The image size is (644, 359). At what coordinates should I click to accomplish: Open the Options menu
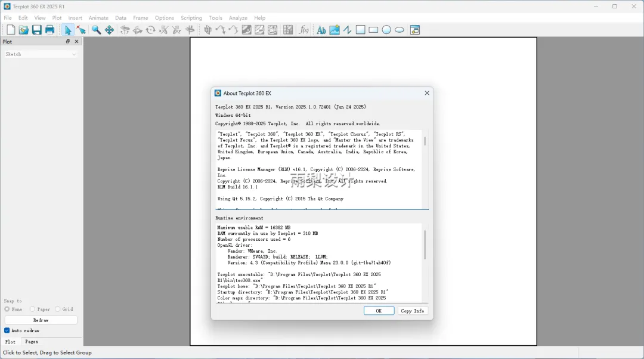(165, 18)
